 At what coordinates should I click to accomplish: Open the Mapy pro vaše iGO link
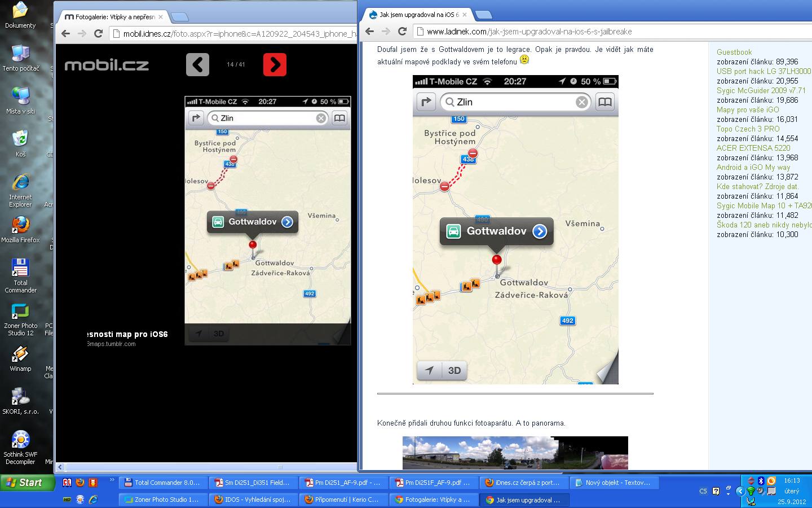pos(748,110)
